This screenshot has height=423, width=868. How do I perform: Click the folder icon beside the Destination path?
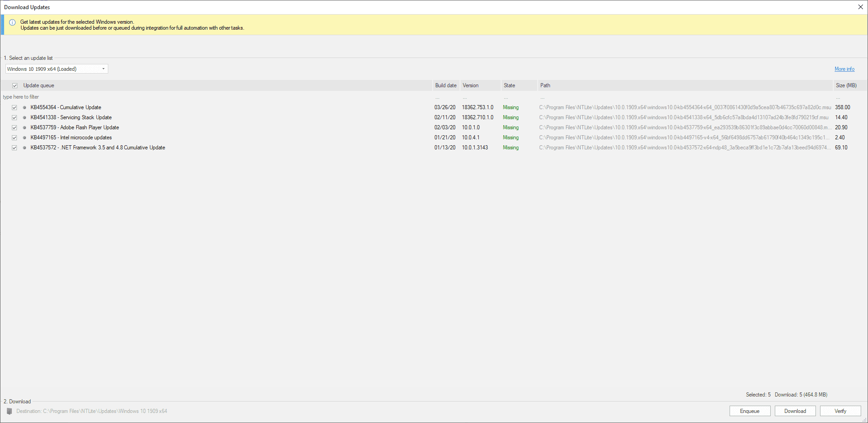(x=10, y=411)
